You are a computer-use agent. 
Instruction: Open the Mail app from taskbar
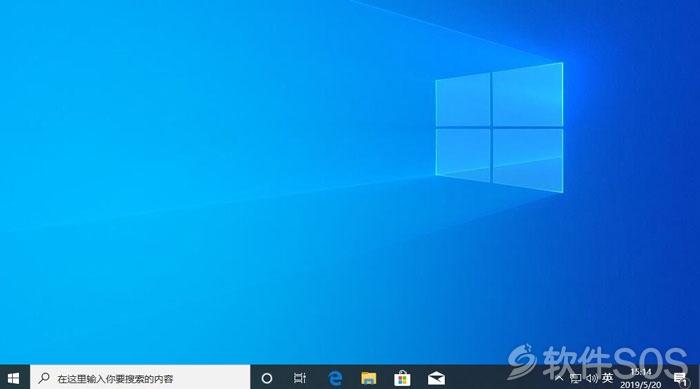[x=436, y=378]
